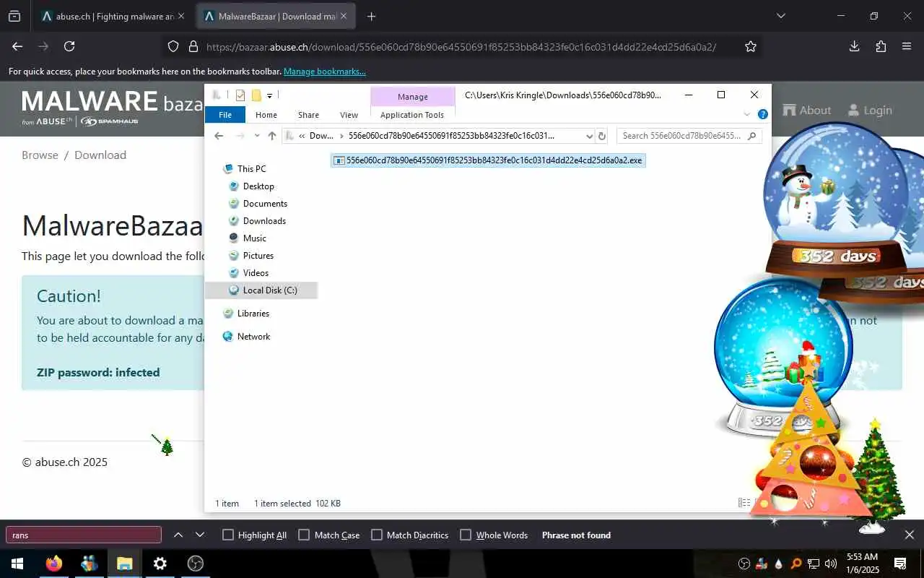Open the Windows Start menu
This screenshot has height=578, width=924.
click(x=17, y=564)
